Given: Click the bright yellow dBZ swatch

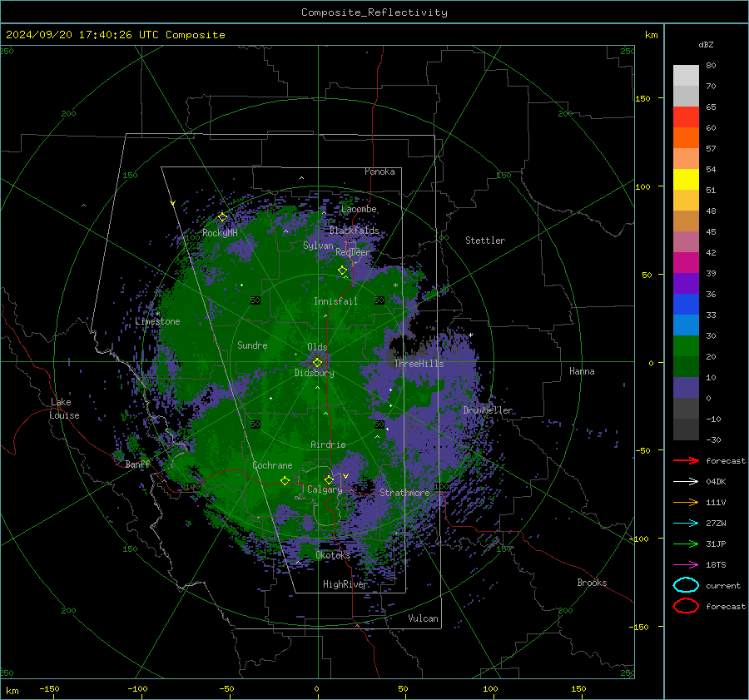Looking at the screenshot, I should point(686,180).
